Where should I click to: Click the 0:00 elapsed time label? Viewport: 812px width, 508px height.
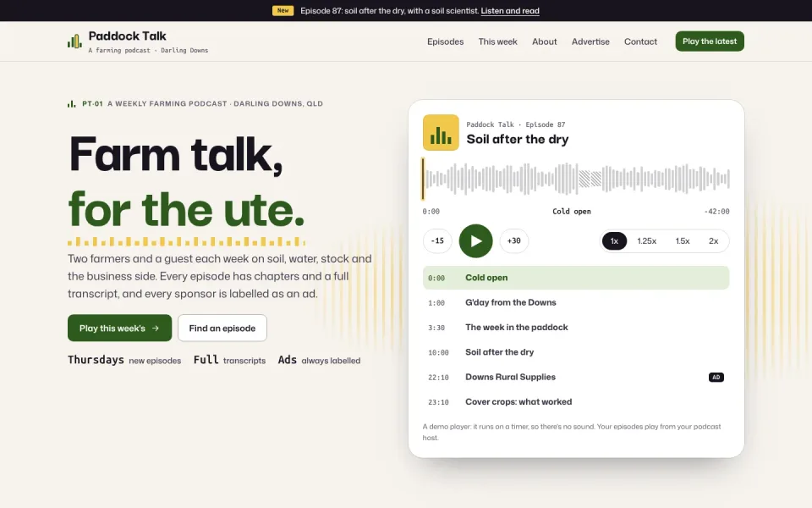tap(431, 212)
